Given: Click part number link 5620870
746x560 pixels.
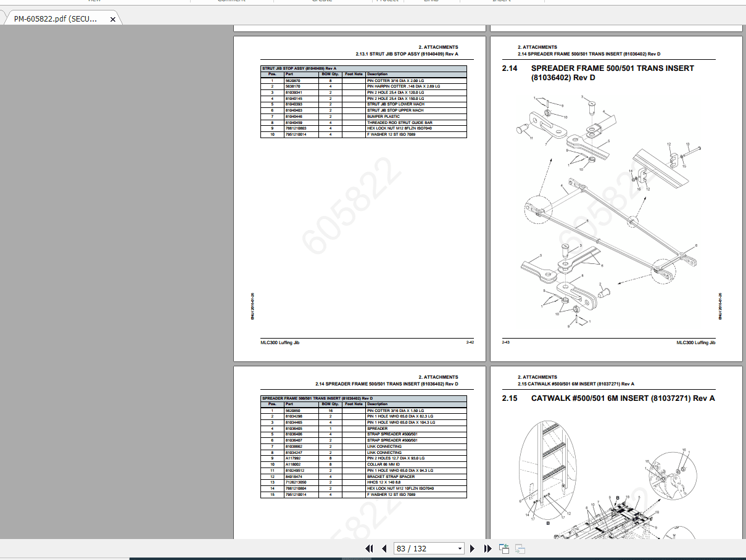Looking at the screenshot, I should 292,80.
